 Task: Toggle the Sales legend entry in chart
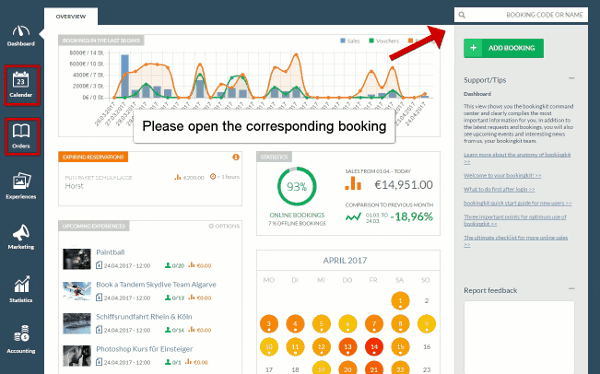tap(350, 41)
